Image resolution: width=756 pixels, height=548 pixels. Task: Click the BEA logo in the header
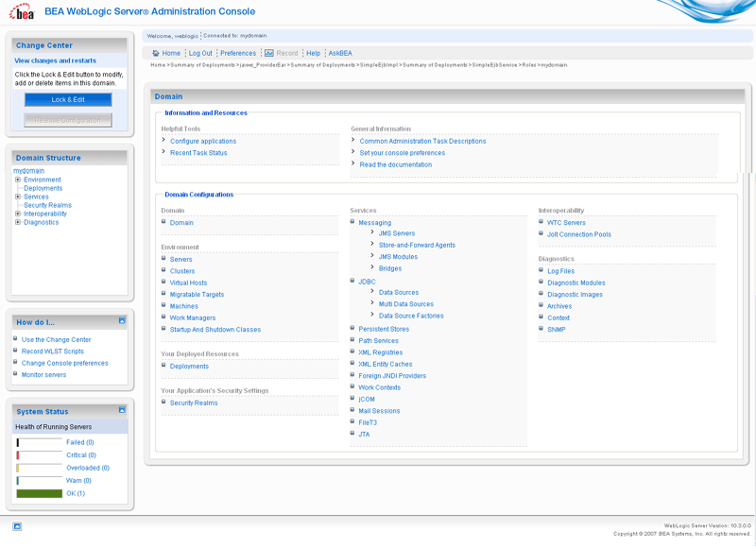pos(21,11)
